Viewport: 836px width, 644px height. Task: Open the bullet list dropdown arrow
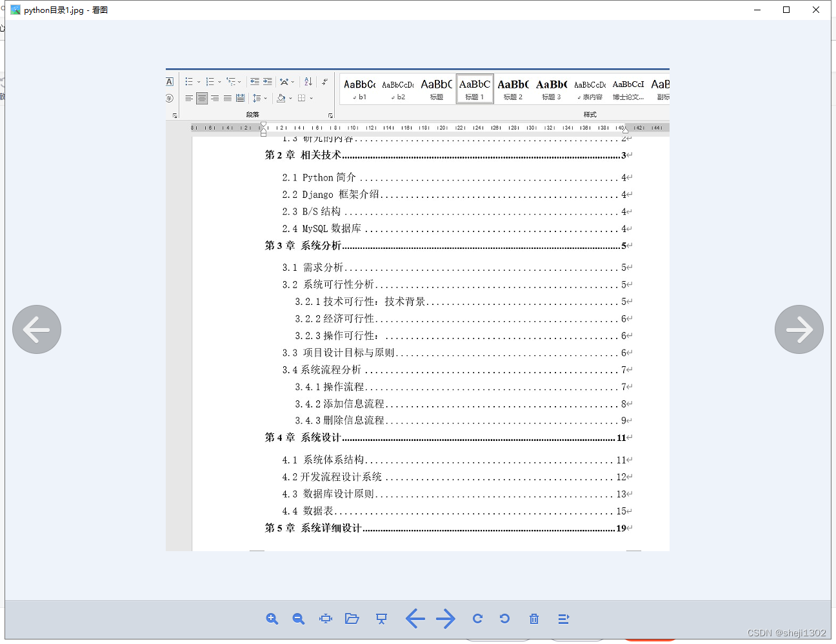pos(199,82)
